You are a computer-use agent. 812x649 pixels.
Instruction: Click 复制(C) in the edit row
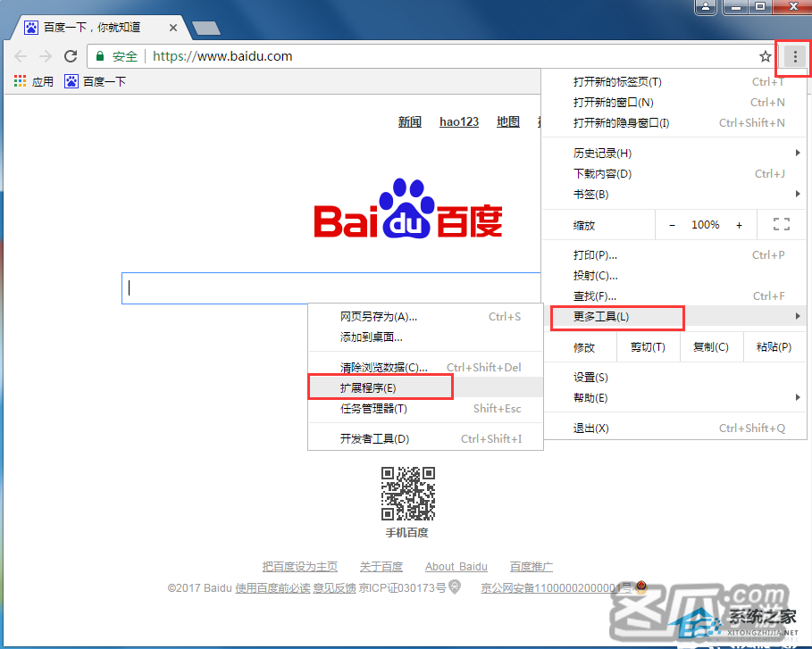[711, 346]
